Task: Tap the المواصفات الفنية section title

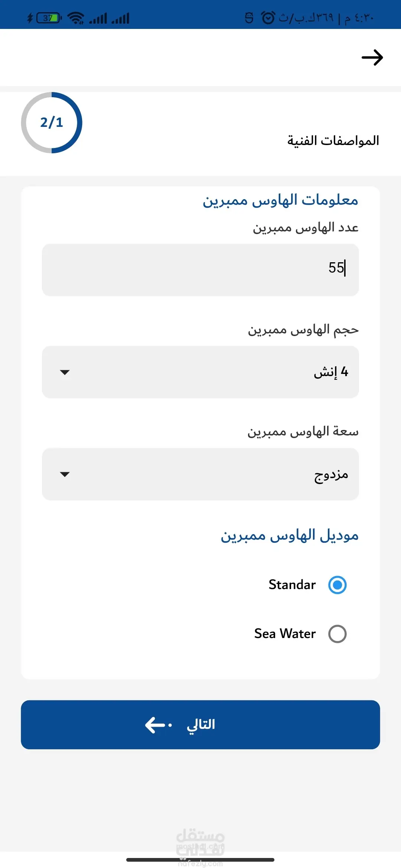Action: [333, 141]
